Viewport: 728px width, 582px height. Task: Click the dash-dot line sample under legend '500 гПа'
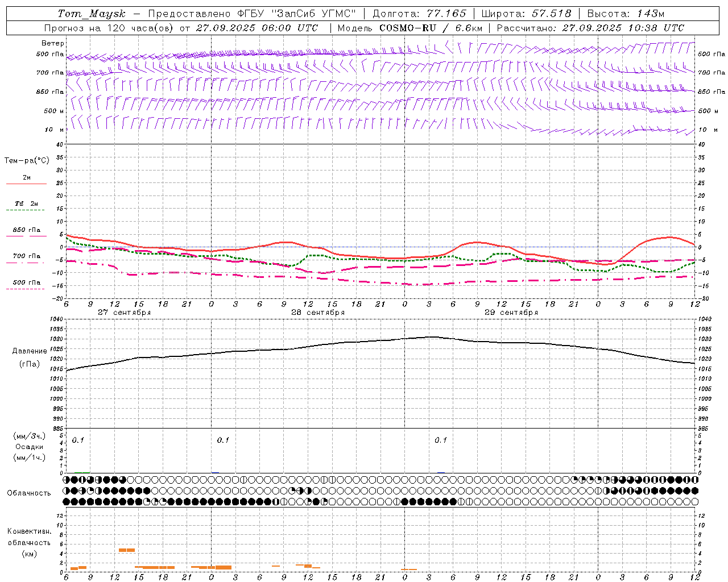(25, 289)
